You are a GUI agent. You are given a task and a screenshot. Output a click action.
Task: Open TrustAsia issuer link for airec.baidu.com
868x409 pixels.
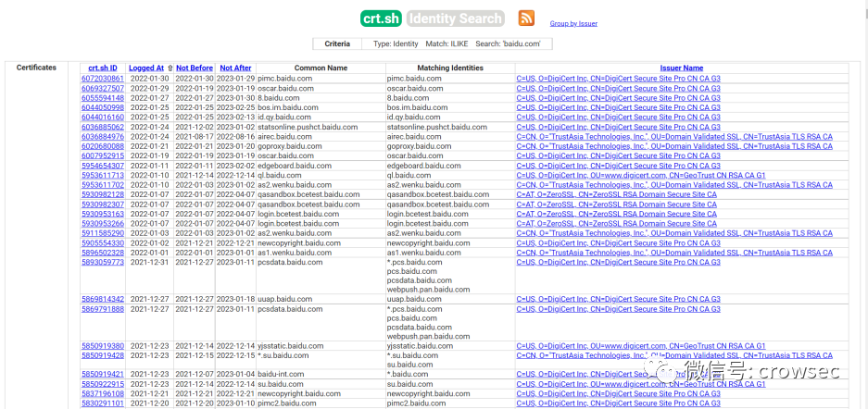(x=674, y=137)
